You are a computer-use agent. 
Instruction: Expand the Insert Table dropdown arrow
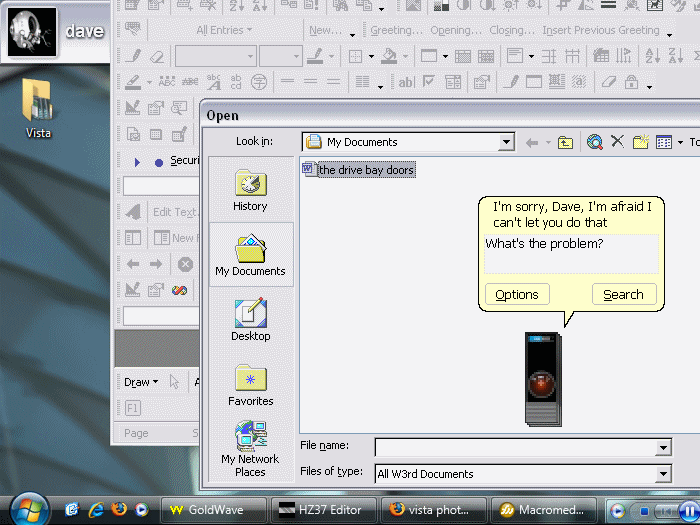pyautogui.click(x=445, y=57)
